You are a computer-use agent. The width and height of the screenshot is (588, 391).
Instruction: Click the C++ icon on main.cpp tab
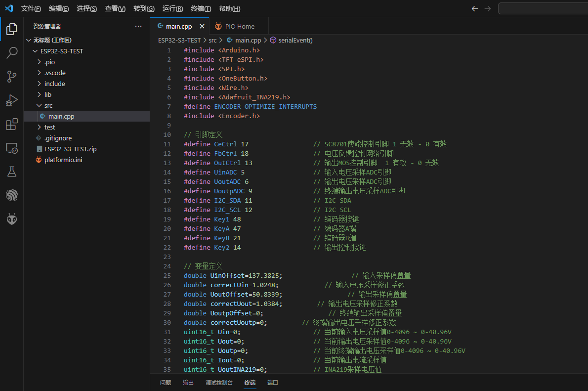(160, 26)
